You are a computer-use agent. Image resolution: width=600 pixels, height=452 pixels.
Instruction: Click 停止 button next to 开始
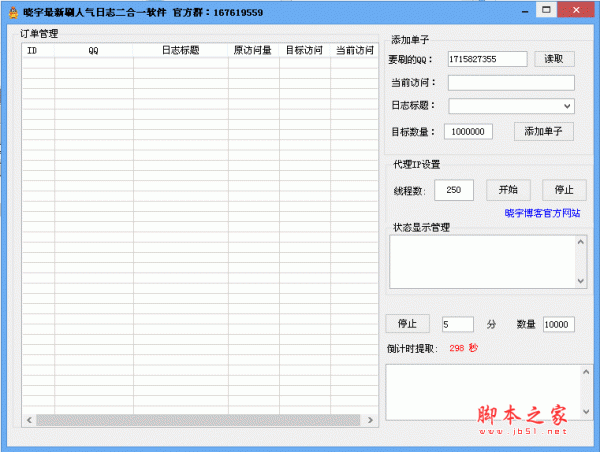tap(564, 190)
